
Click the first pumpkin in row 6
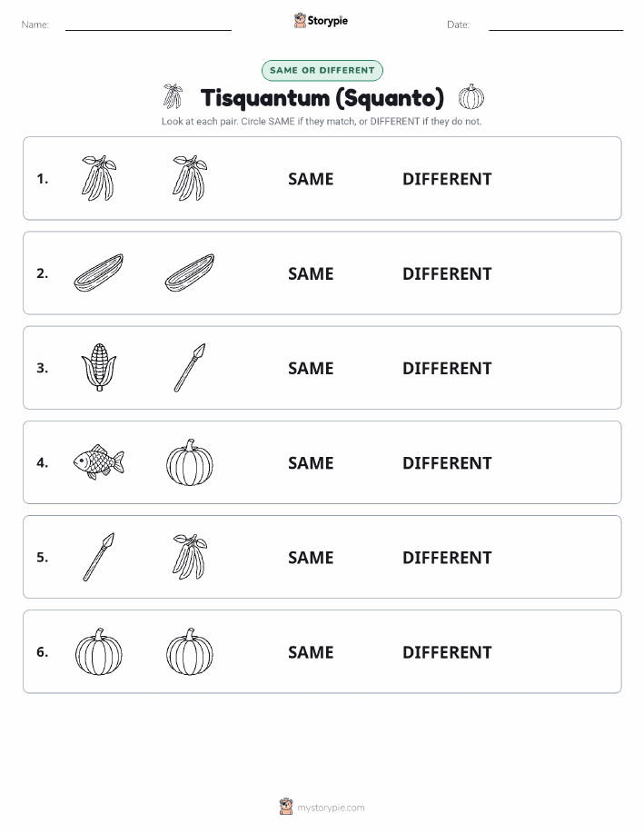click(x=99, y=652)
